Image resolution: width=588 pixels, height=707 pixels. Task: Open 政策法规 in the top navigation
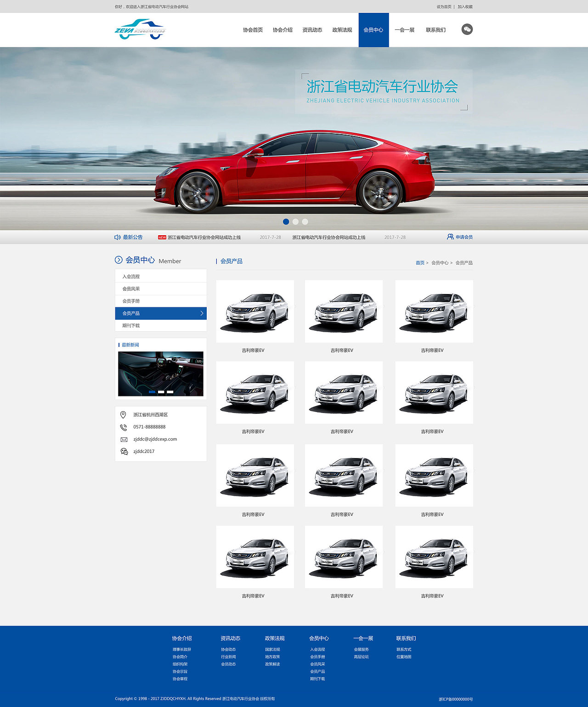tap(342, 30)
